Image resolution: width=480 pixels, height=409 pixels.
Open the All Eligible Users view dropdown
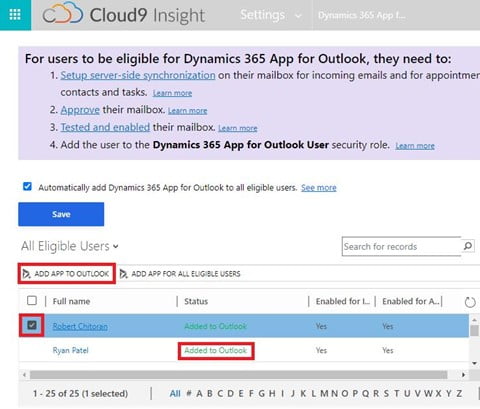point(70,246)
